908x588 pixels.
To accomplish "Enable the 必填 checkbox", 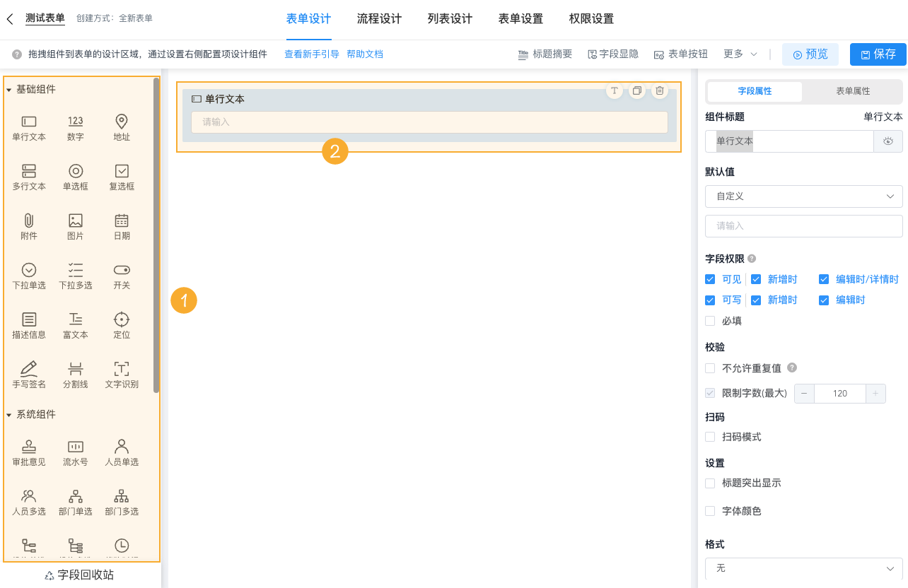I will coord(710,320).
